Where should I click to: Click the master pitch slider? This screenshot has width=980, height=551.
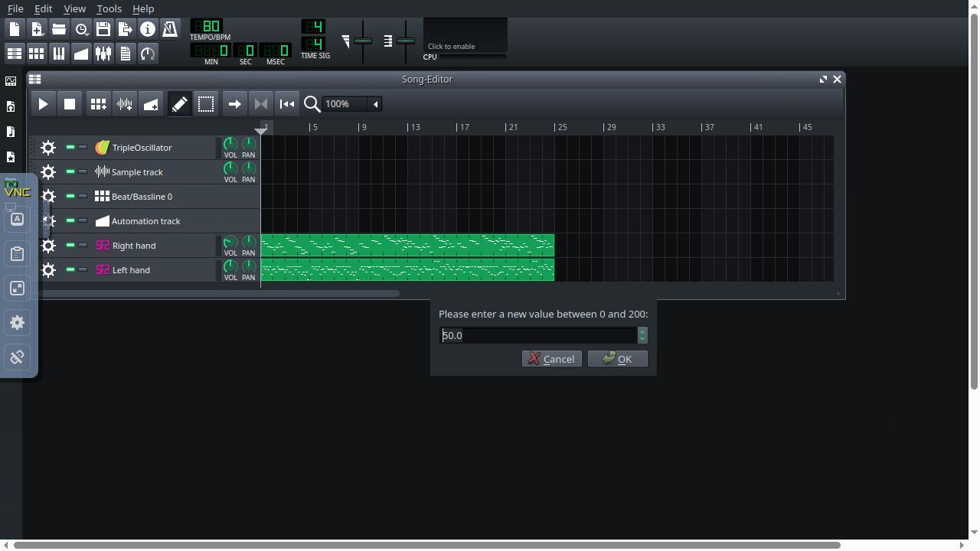[406, 41]
